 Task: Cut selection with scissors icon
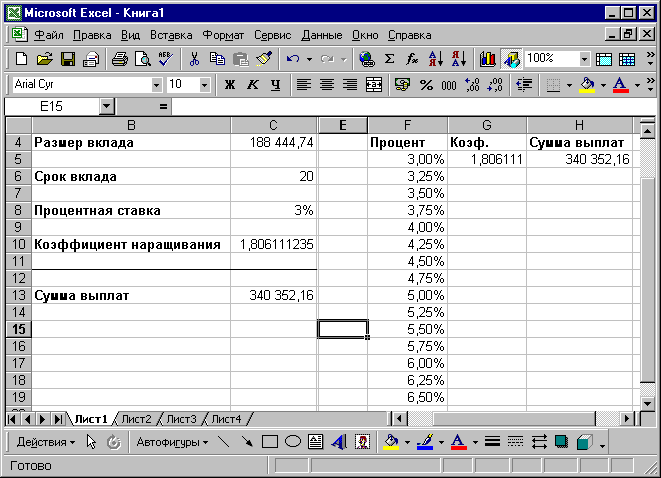click(x=194, y=59)
